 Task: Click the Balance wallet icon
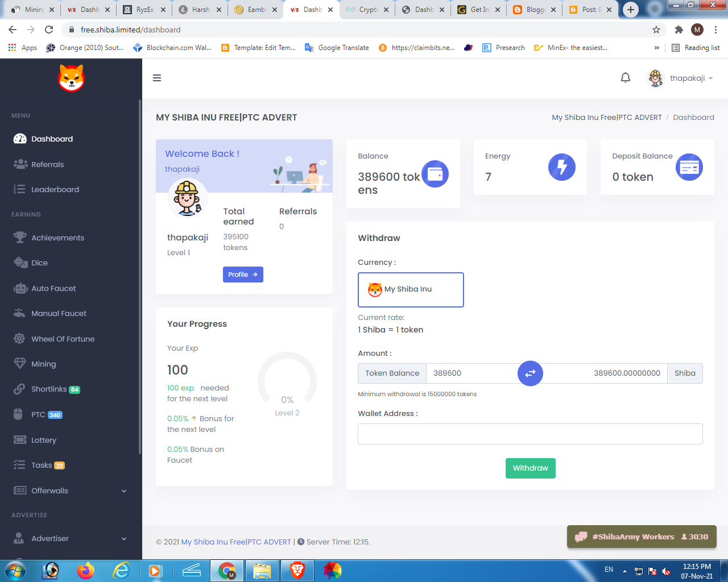[x=435, y=174]
